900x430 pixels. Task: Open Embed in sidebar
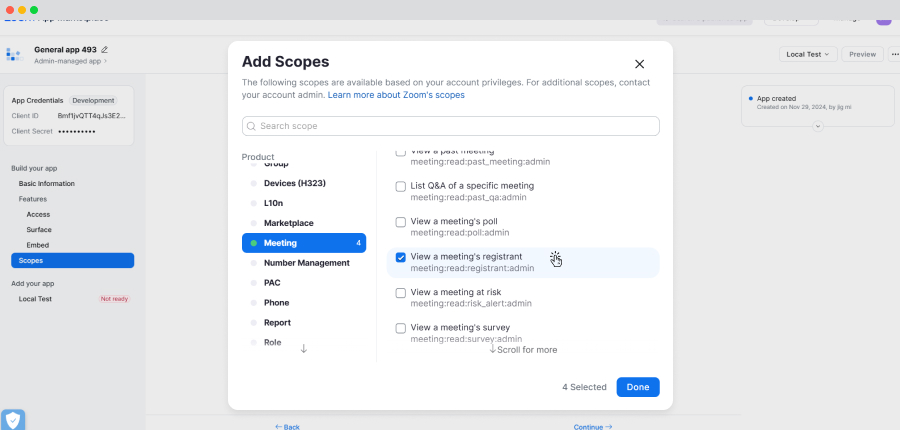(x=37, y=245)
